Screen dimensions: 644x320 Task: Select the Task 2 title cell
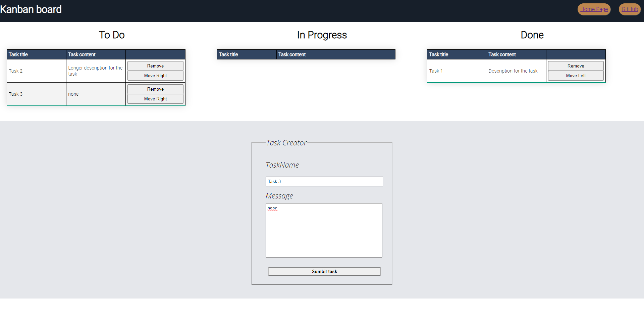pyautogui.click(x=37, y=71)
